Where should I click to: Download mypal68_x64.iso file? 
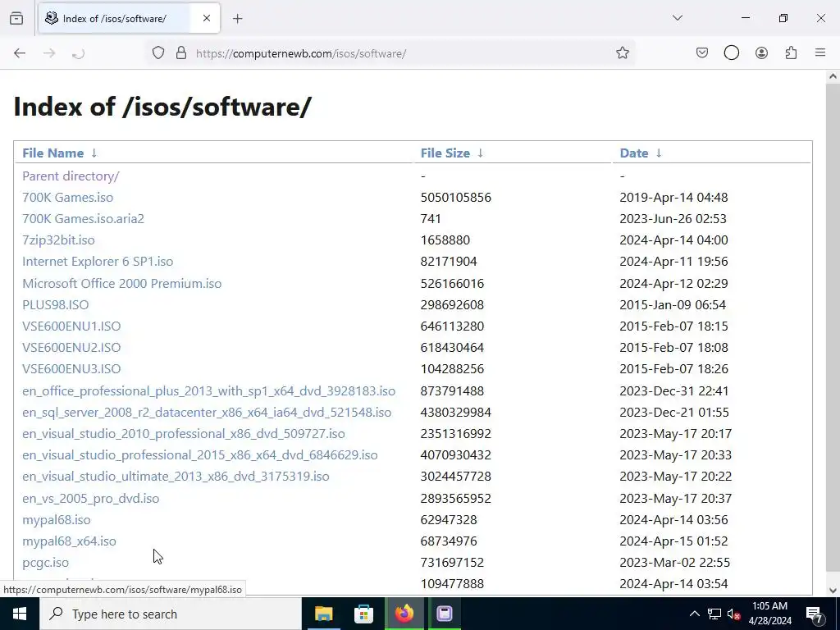[x=69, y=541]
